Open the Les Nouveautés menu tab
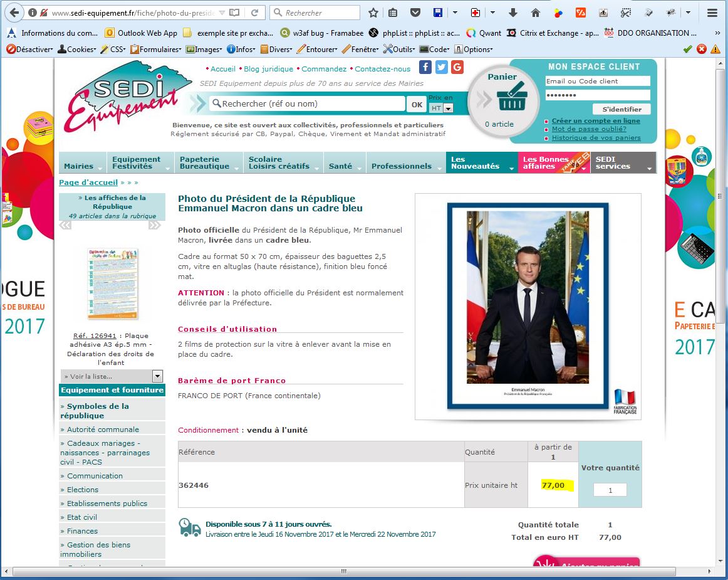 click(481, 163)
